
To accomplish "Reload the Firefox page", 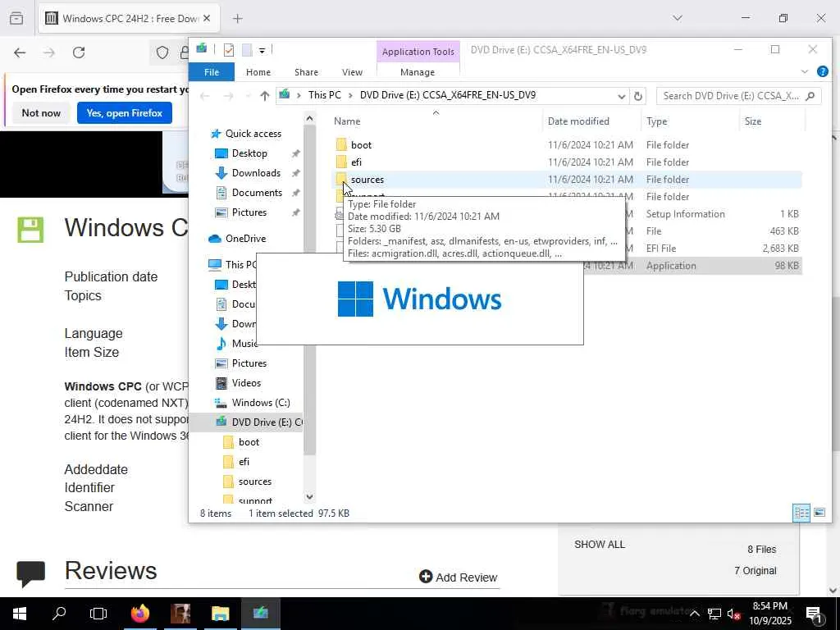I will pyautogui.click(x=79, y=52).
